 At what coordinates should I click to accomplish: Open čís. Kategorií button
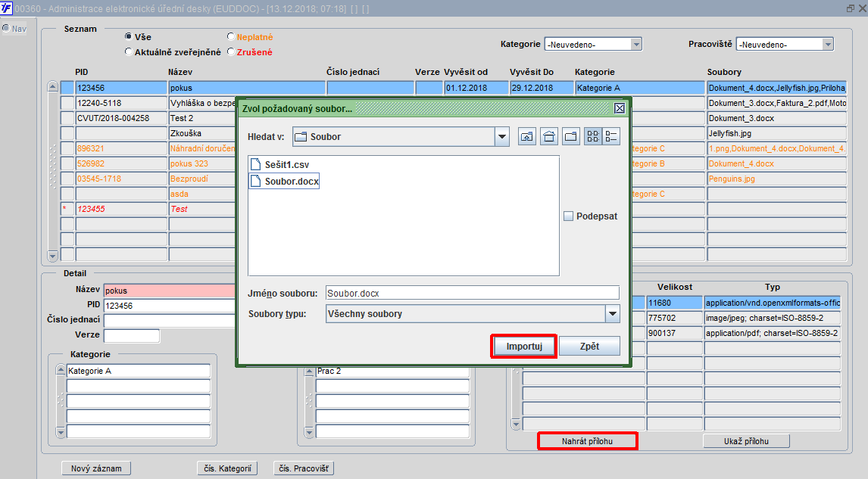click(x=227, y=468)
